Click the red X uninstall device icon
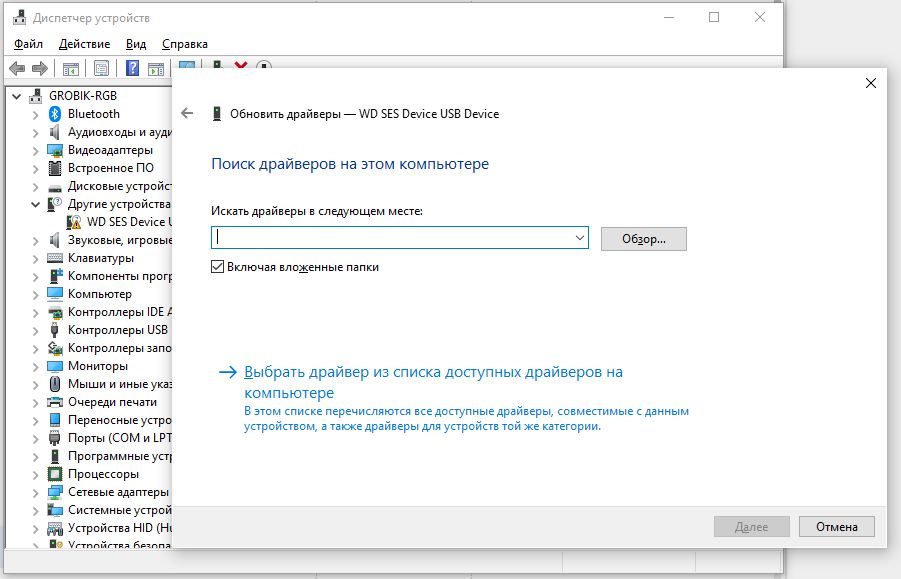This screenshot has width=901, height=579. pos(241,67)
